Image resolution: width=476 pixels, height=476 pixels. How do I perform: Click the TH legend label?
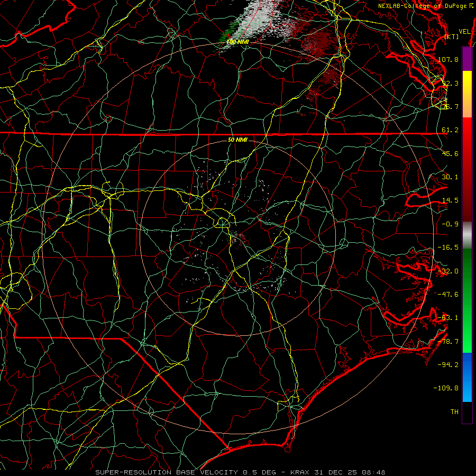coord(454,412)
